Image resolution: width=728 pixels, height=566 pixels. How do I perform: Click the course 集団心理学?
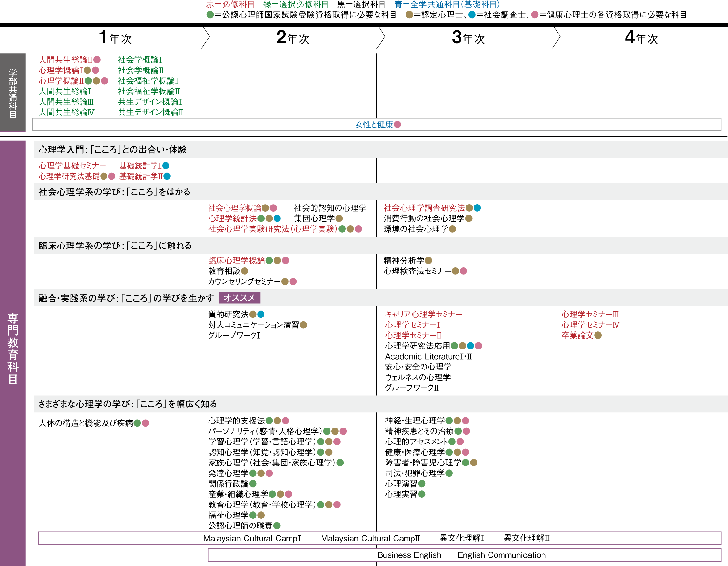pyautogui.click(x=314, y=218)
